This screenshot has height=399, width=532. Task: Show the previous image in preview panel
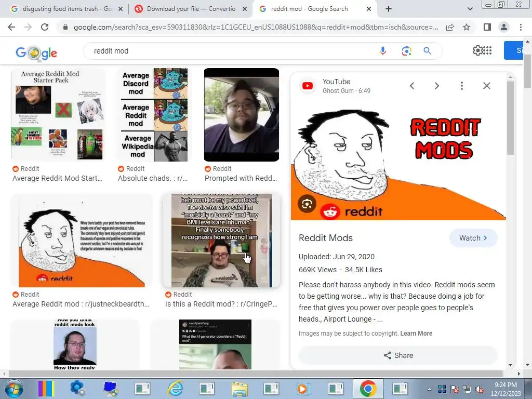click(x=412, y=86)
